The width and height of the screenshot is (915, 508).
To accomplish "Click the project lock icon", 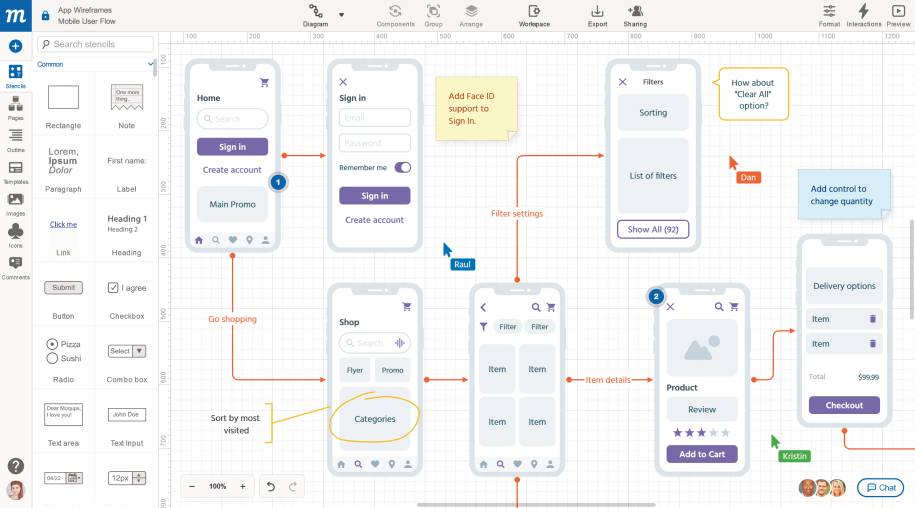I will [46, 16].
